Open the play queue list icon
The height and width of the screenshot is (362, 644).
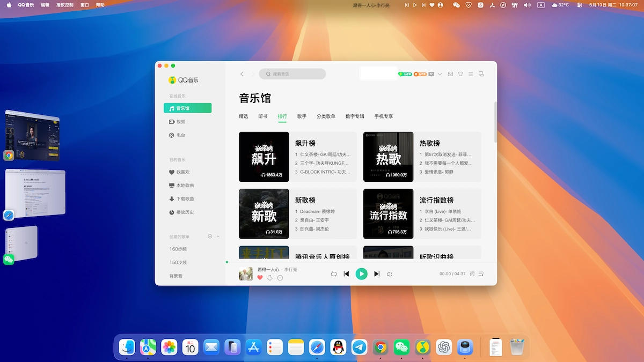click(481, 274)
